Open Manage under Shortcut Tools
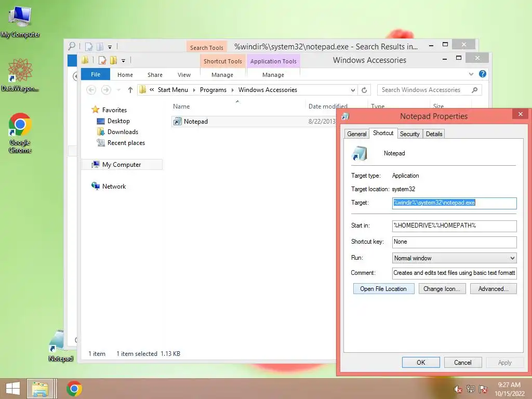 (222, 75)
